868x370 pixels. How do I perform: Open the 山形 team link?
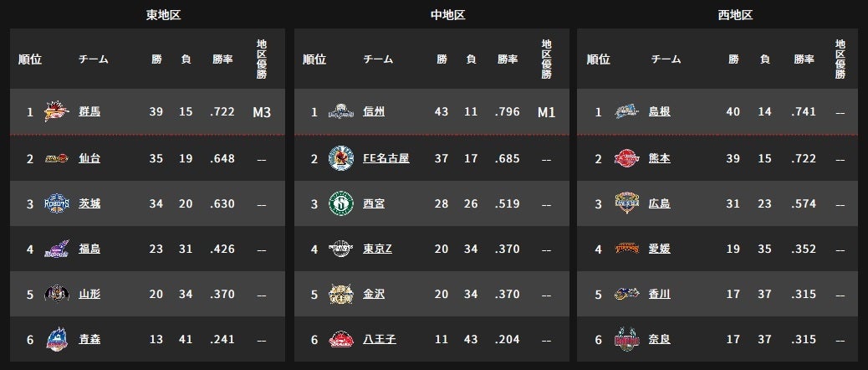pyautogui.click(x=89, y=294)
